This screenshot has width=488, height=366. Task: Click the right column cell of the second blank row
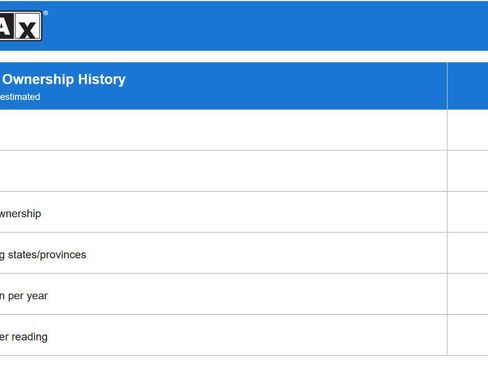(468, 171)
